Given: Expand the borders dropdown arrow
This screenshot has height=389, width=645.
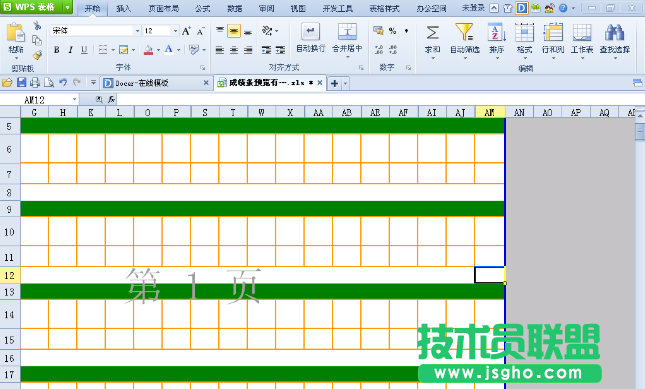Looking at the screenshot, I should tap(113, 50).
